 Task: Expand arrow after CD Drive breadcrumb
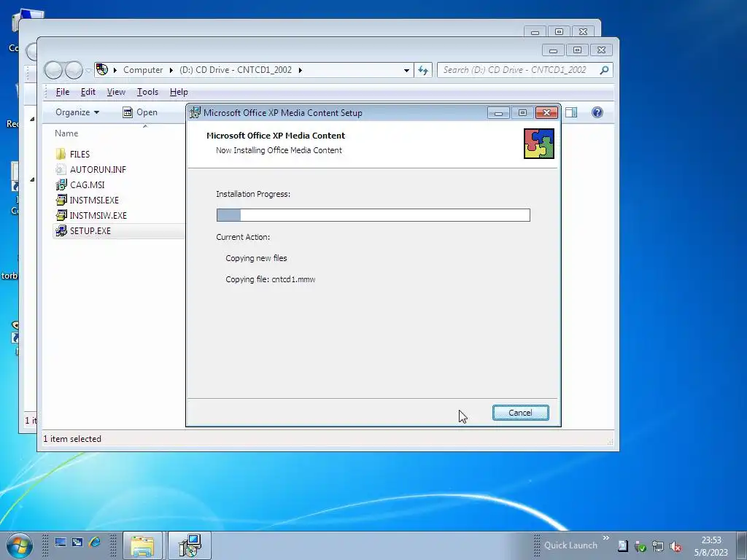coord(300,70)
